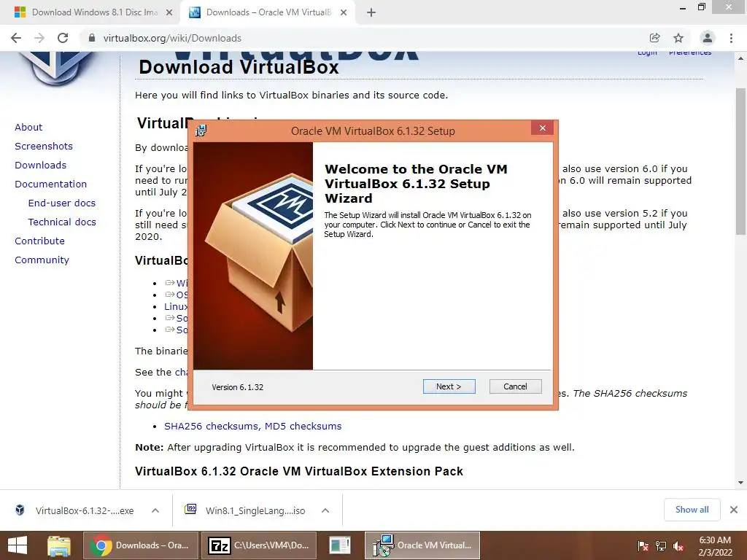The width and height of the screenshot is (747, 560).
Task: Open SHA256 checksums link
Action: coord(212,426)
